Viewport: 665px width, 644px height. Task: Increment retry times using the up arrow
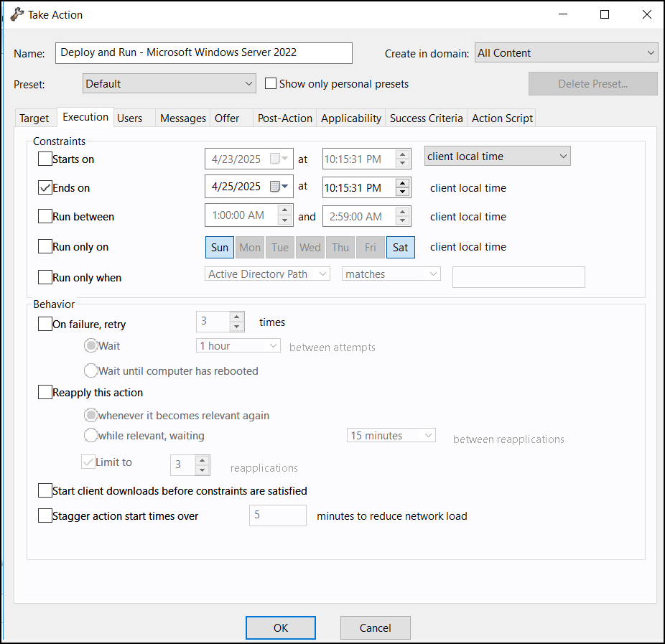236,317
